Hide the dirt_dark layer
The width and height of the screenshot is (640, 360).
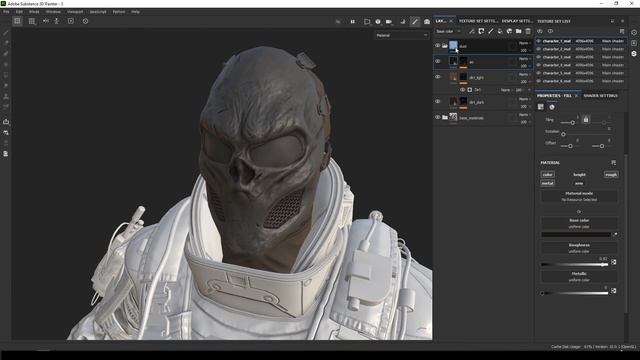(438, 101)
